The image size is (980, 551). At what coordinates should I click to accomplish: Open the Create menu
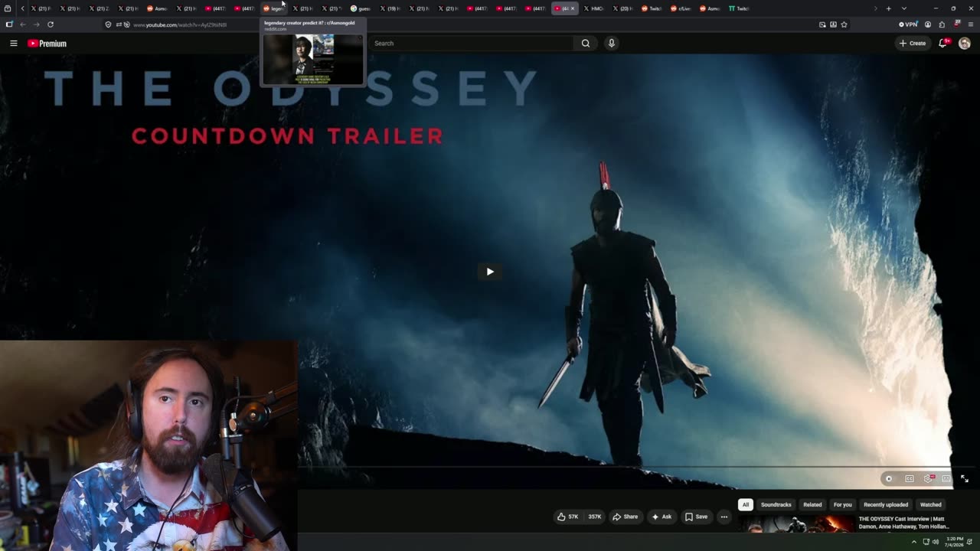(913, 44)
